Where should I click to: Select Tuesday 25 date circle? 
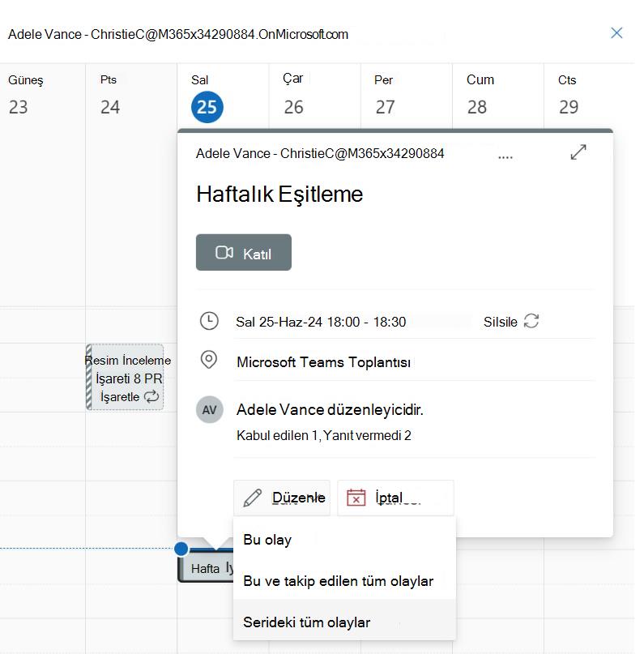tap(207, 107)
